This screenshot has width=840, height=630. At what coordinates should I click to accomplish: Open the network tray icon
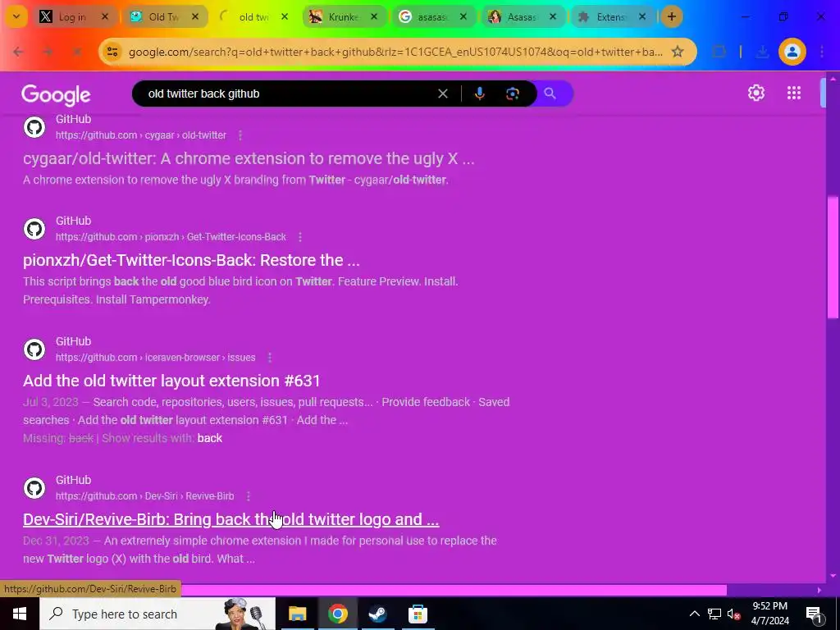pos(714,614)
